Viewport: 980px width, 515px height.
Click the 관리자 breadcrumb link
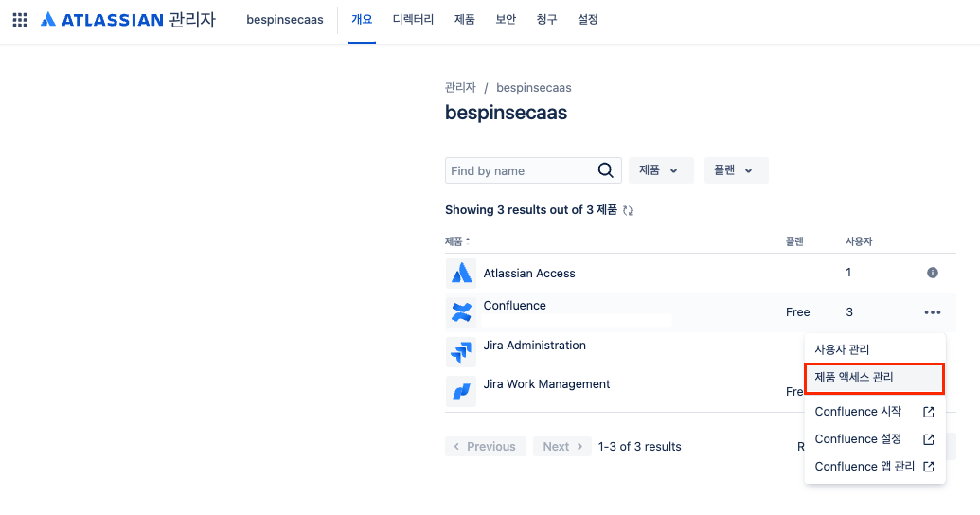click(460, 88)
